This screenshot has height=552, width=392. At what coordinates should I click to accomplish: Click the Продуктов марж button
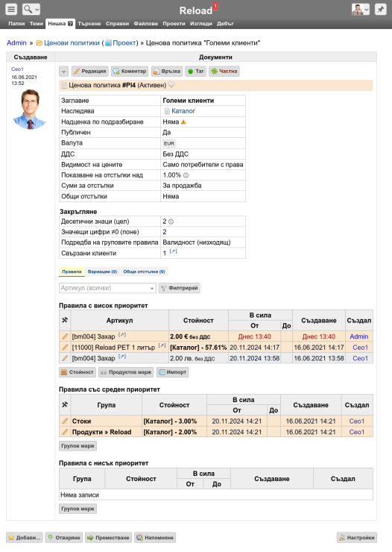tap(126, 372)
